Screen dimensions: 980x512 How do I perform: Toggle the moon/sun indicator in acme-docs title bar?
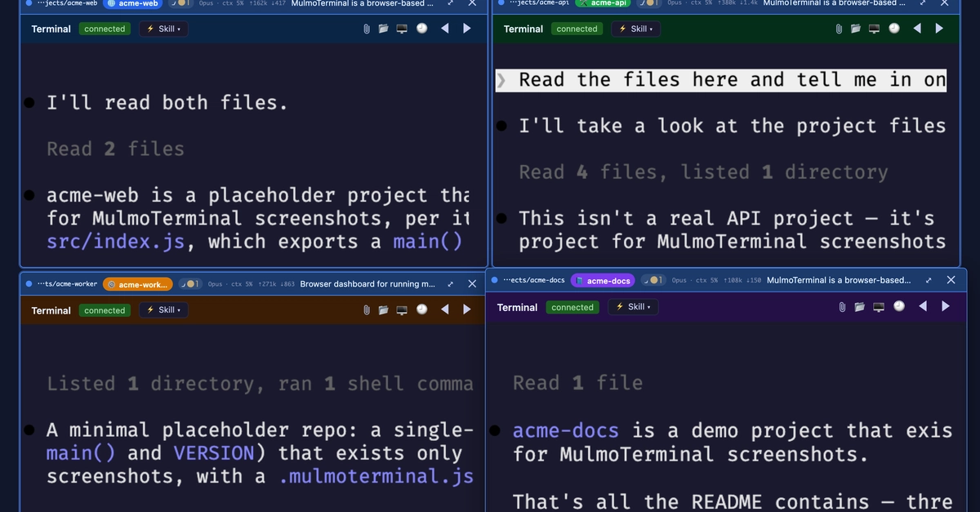pos(653,280)
